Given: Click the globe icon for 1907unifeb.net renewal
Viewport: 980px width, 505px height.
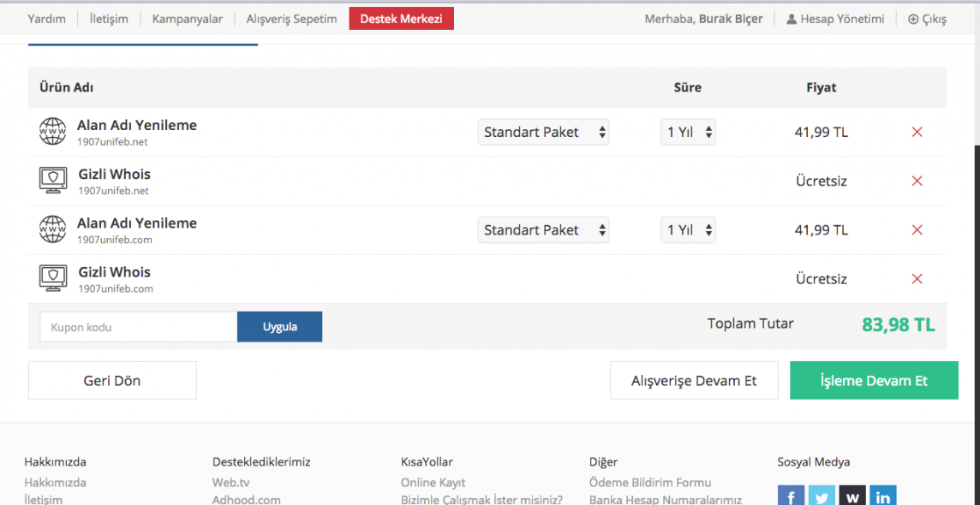Looking at the screenshot, I should tap(52, 132).
